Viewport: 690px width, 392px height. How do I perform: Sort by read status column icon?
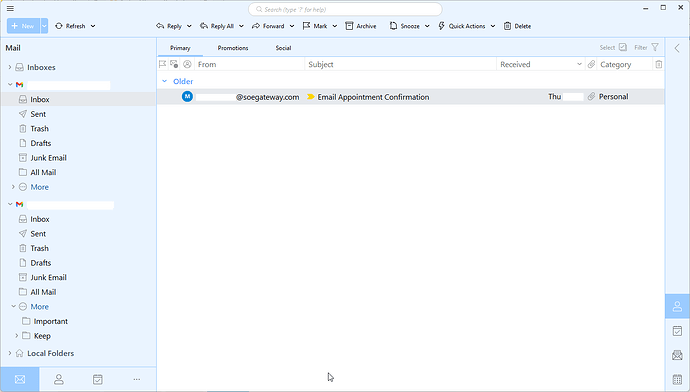[x=174, y=64]
